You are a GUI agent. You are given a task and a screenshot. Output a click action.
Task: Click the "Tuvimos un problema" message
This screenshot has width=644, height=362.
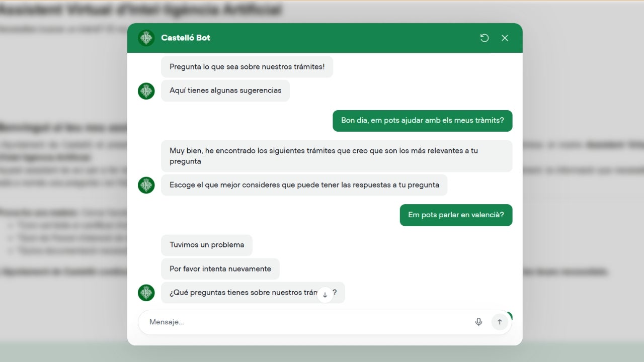coord(207,245)
